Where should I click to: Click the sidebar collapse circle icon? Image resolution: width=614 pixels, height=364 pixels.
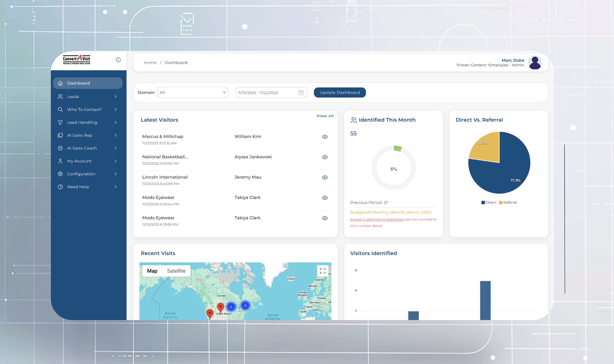pyautogui.click(x=118, y=60)
